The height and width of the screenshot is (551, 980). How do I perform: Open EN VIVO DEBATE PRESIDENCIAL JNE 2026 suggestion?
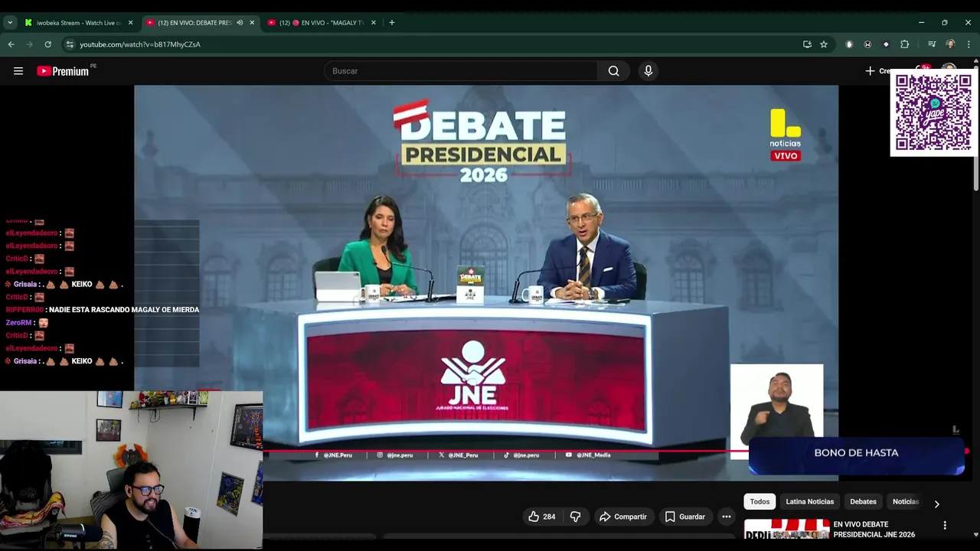(874, 530)
